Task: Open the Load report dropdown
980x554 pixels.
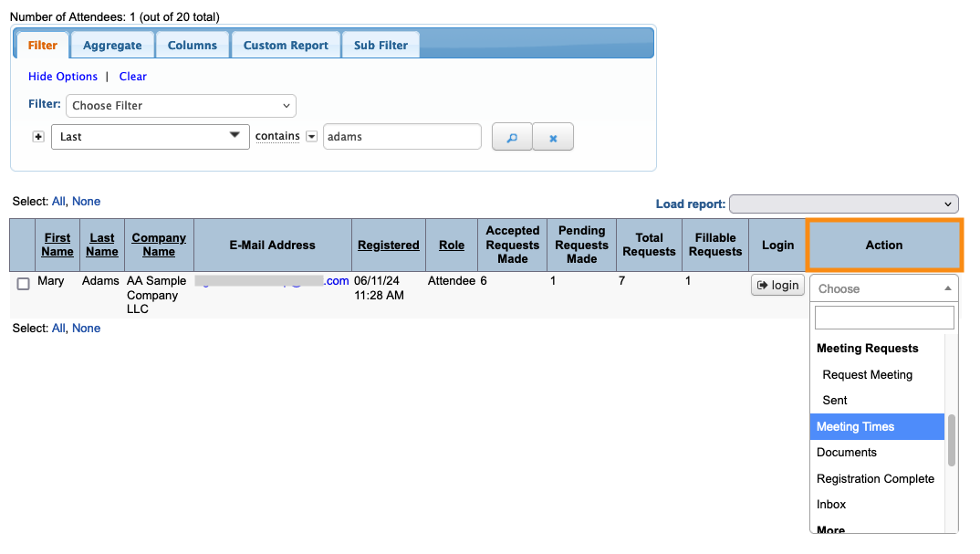Action: 844,204
